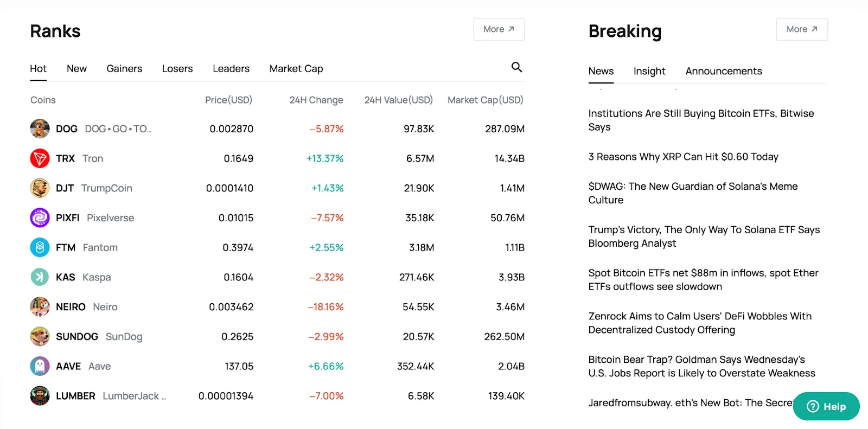The height and width of the screenshot is (429, 868).
Task: Click the TRX Tron coin logo
Action: [40, 158]
